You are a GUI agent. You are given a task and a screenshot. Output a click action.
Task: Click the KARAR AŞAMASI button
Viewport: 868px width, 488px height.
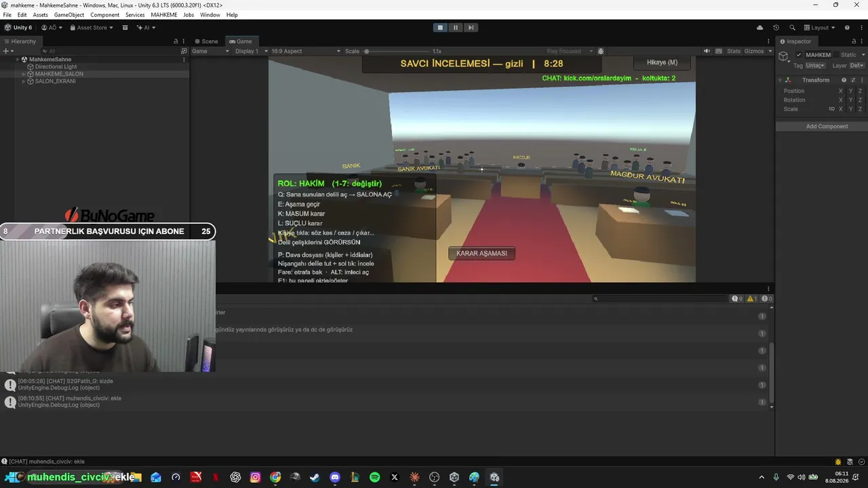click(481, 253)
